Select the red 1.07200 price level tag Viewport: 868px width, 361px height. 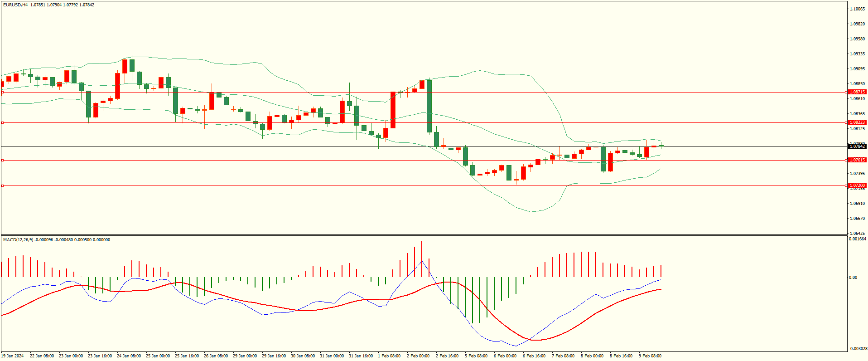click(x=857, y=185)
